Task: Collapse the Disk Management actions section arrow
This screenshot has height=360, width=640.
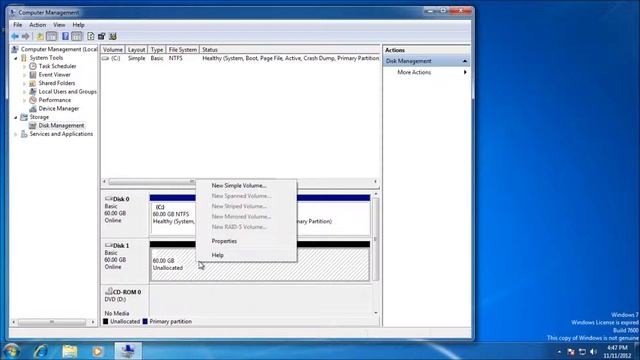Action: 464,61
